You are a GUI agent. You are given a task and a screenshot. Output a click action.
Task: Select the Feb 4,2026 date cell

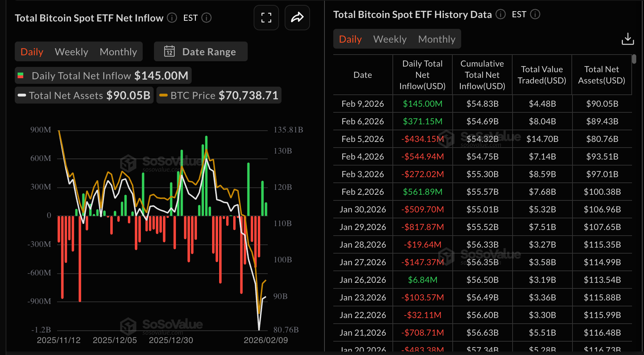tap(363, 156)
